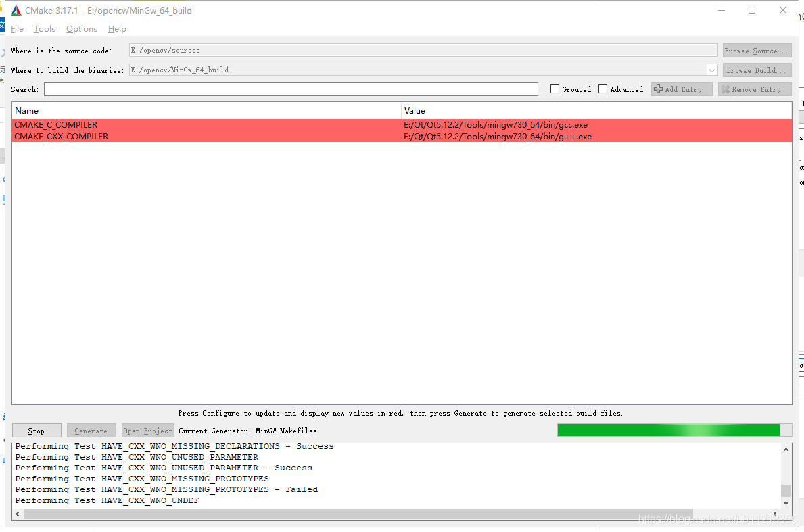This screenshot has width=804, height=532.
Task: Sort by the Name column header
Action: coord(207,111)
